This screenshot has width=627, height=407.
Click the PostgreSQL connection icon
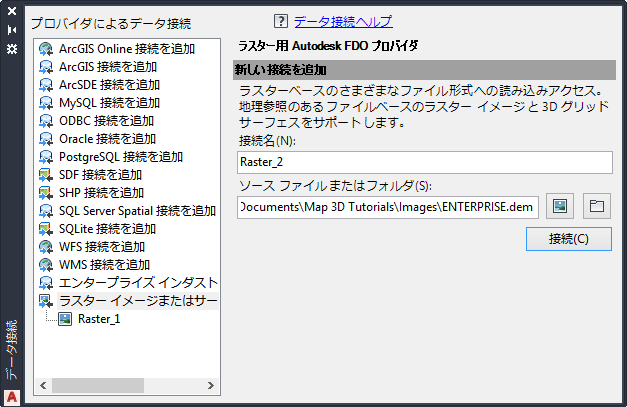click(46, 157)
